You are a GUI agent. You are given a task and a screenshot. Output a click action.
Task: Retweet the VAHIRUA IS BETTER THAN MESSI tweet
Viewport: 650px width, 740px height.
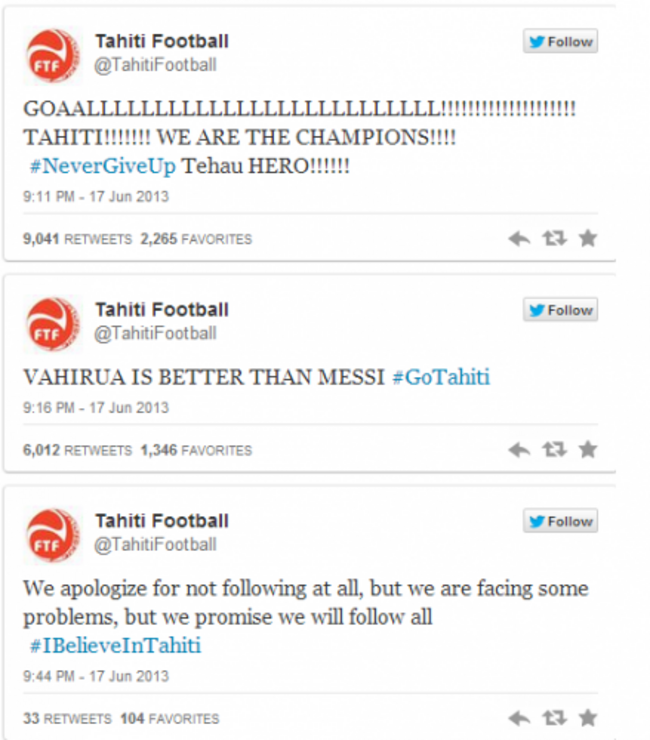coord(554,449)
